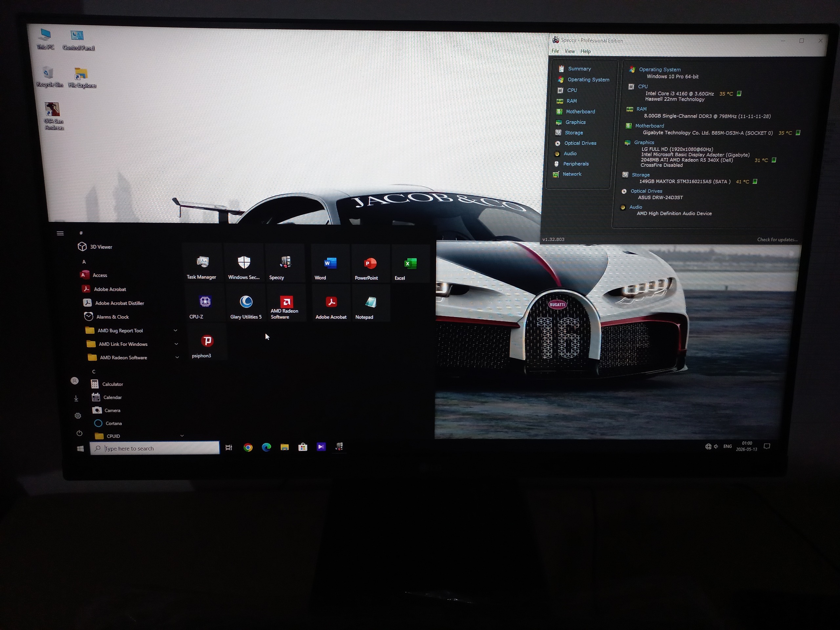Click the Optical Drives heading in Speccy summary
The height and width of the screenshot is (630, 840).
[646, 191]
